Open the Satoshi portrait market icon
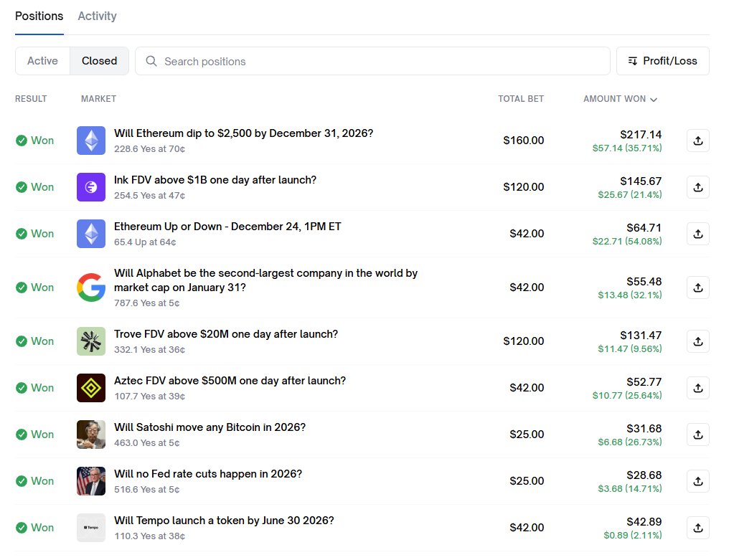 [91, 434]
